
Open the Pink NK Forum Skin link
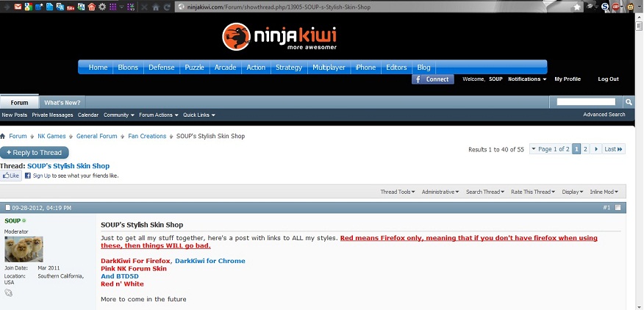pyautogui.click(x=134, y=269)
